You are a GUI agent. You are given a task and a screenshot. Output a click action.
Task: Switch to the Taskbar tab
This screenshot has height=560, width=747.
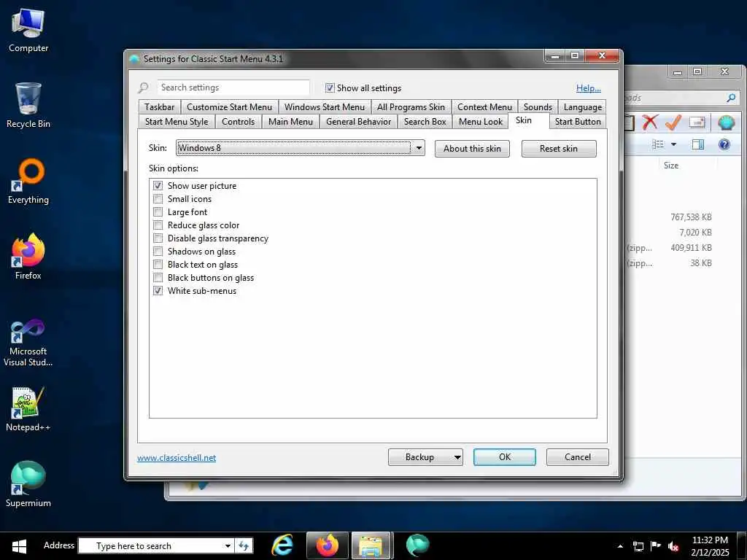tap(159, 107)
